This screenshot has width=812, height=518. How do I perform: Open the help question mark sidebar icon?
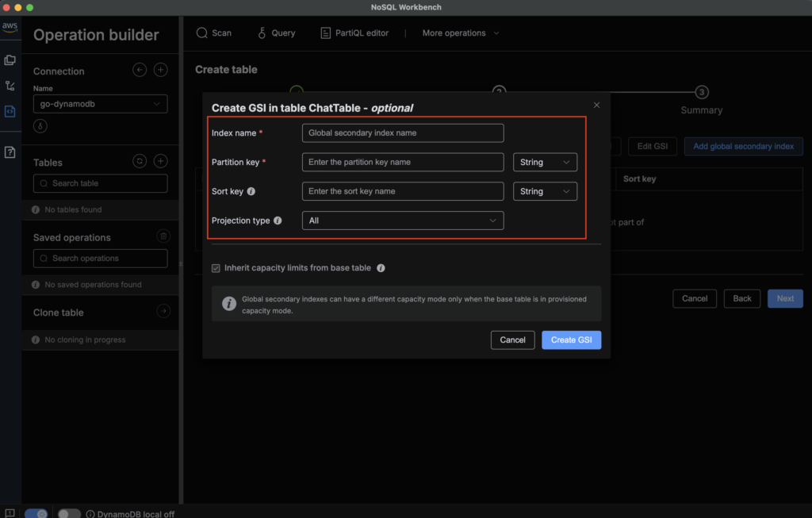pyautogui.click(x=10, y=152)
